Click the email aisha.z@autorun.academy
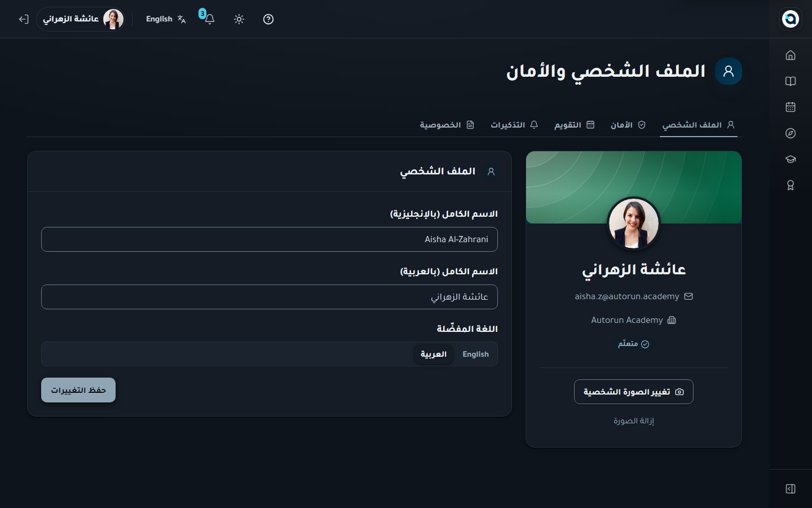Image resolution: width=812 pixels, height=508 pixels. pyautogui.click(x=627, y=296)
